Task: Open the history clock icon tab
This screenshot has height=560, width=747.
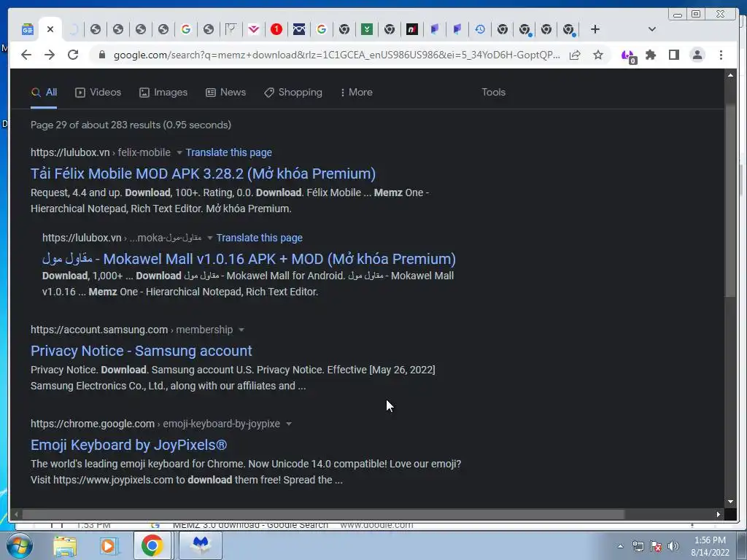Action: (x=480, y=29)
